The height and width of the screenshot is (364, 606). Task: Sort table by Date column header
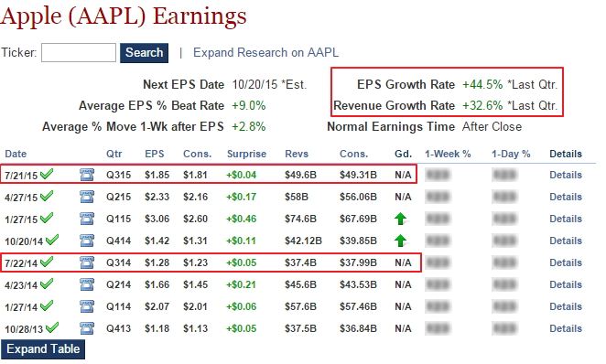(x=16, y=154)
